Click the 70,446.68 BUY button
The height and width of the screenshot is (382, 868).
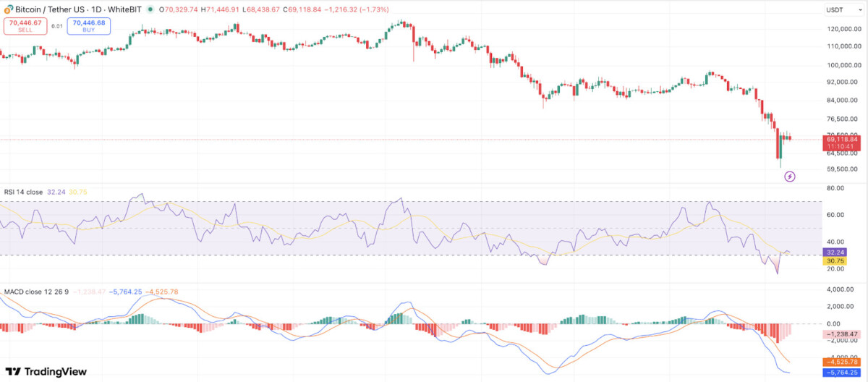[x=88, y=27]
